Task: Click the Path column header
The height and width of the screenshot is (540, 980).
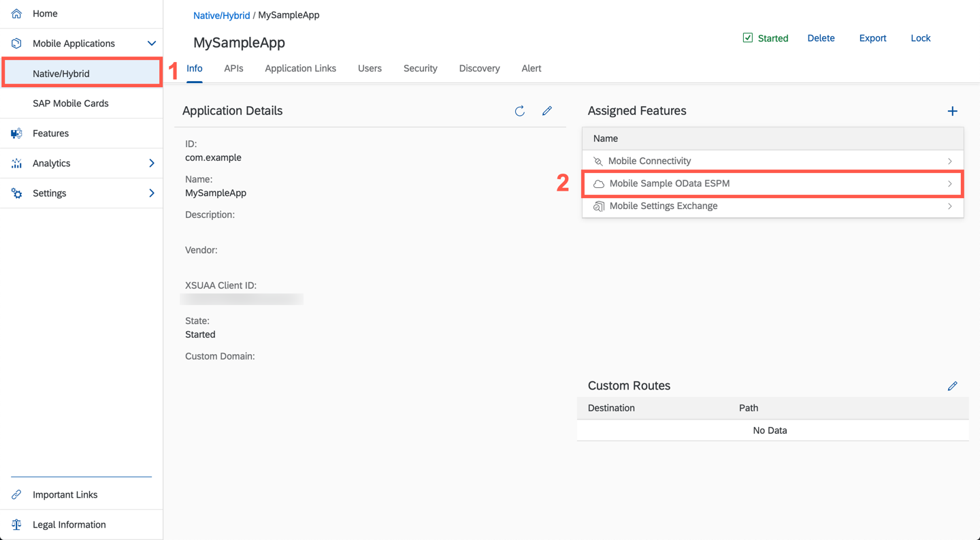Action: (x=749, y=409)
